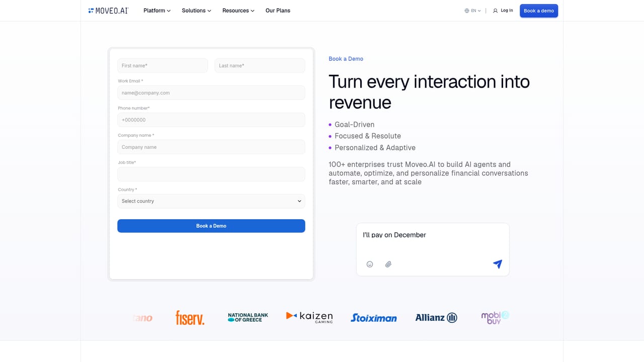
Task: Click the Allianz logo
Action: 436,318
